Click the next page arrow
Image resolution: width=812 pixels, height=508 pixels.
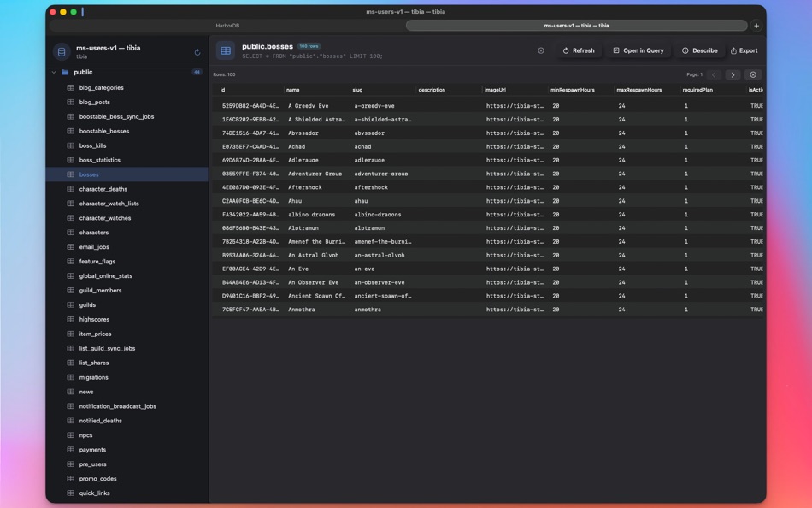[x=733, y=74]
